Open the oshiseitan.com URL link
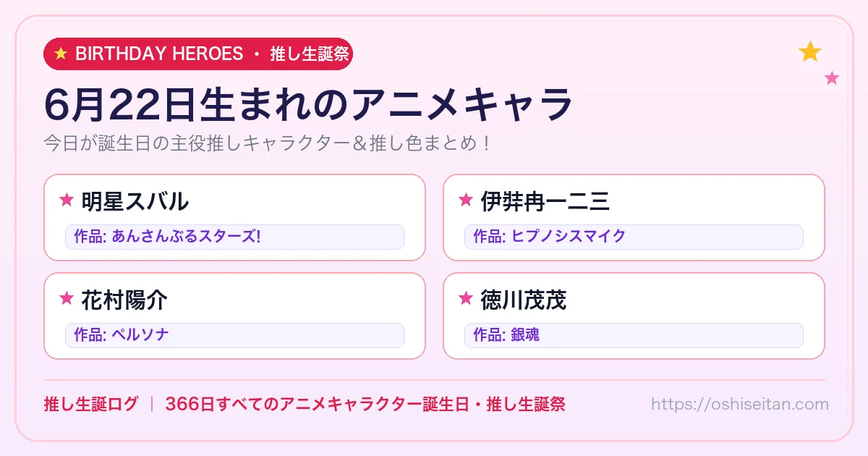The image size is (868, 456). click(740, 404)
